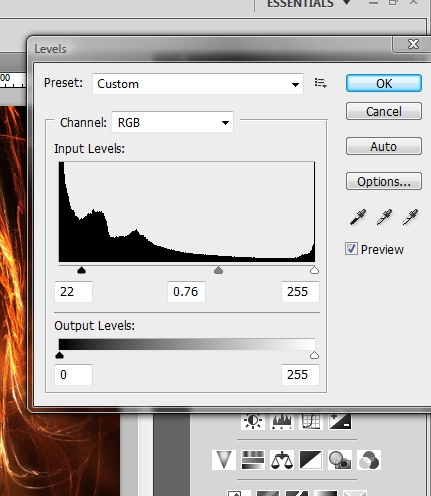This screenshot has height=496, width=431.
Task: Add a Channel Mixer adjustment
Action: pos(369,460)
